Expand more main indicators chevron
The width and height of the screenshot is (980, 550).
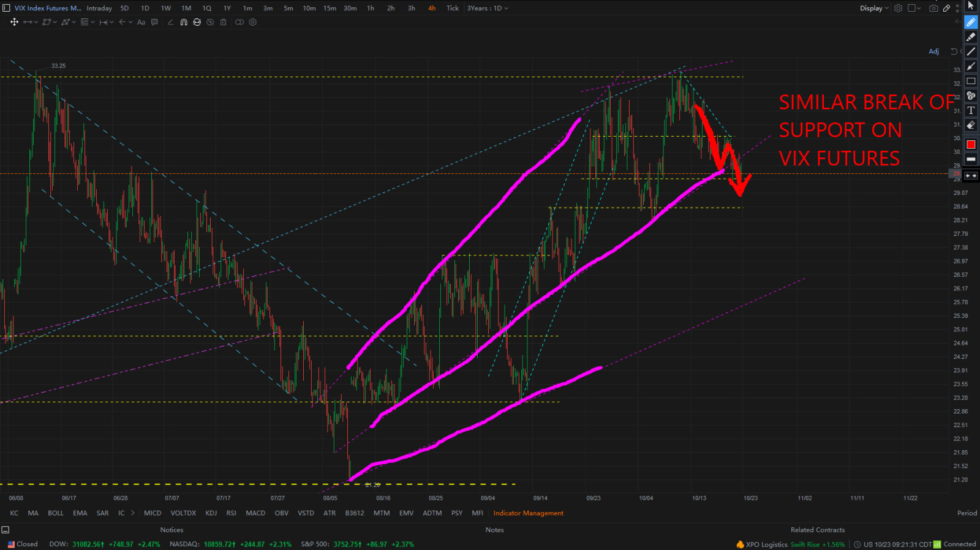tap(133, 513)
